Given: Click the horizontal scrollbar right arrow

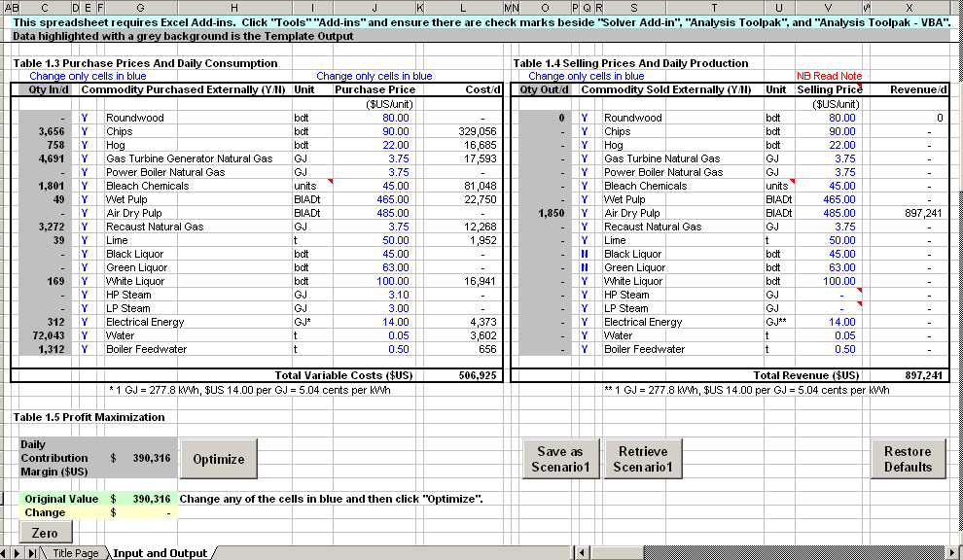Looking at the screenshot, I should [x=952, y=552].
